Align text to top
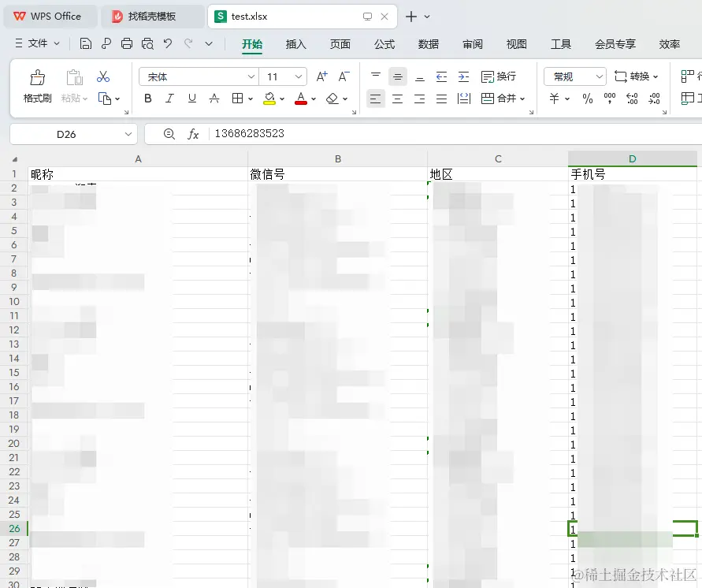This screenshot has height=588, width=702. 376,76
